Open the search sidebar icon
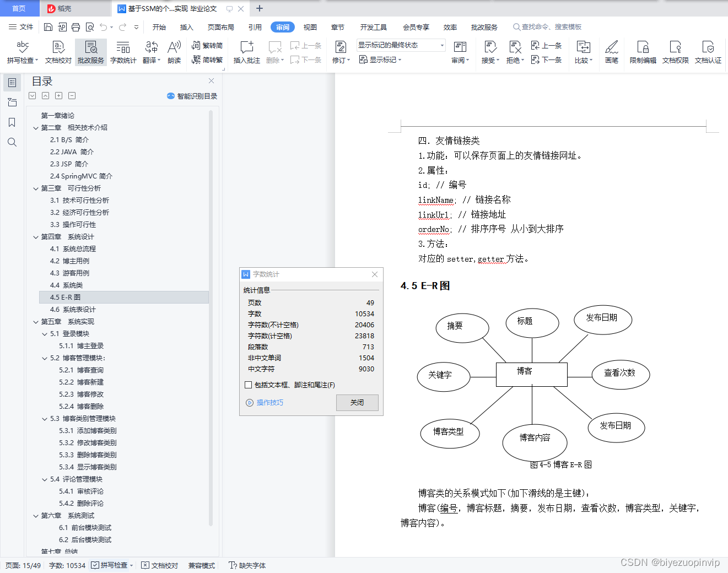Image resolution: width=728 pixels, height=573 pixels. point(12,142)
